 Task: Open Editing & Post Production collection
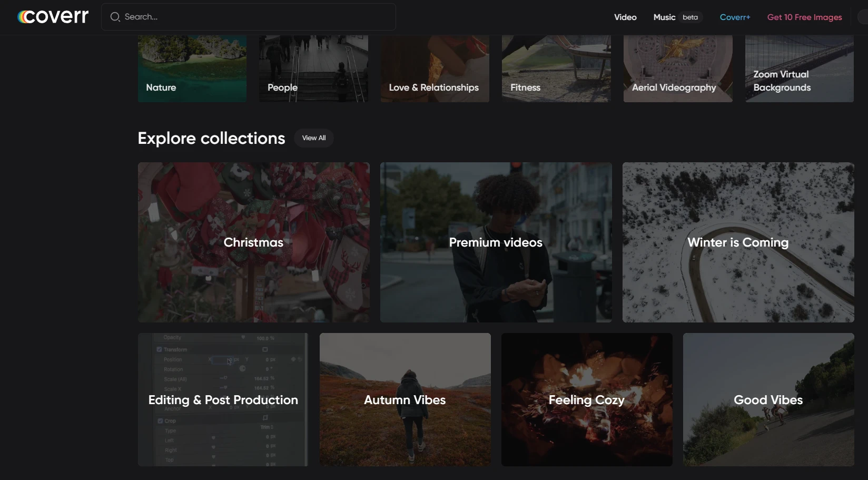click(223, 399)
